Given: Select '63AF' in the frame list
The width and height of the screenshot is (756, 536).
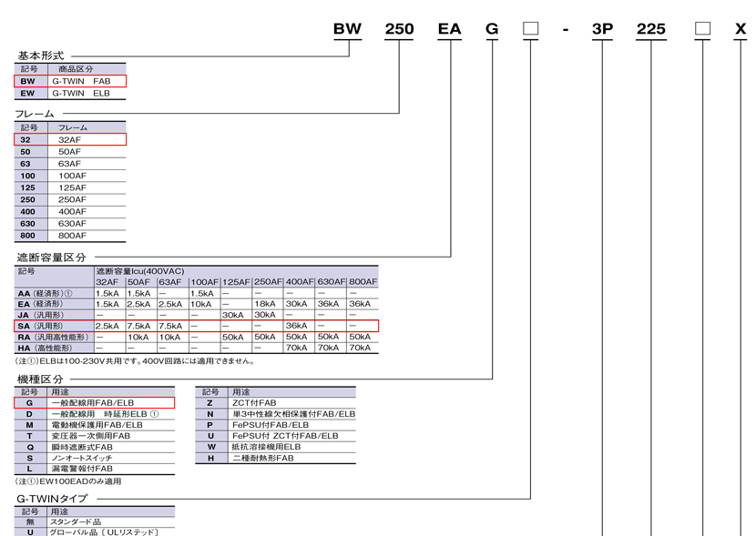Looking at the screenshot, I should point(70,164).
